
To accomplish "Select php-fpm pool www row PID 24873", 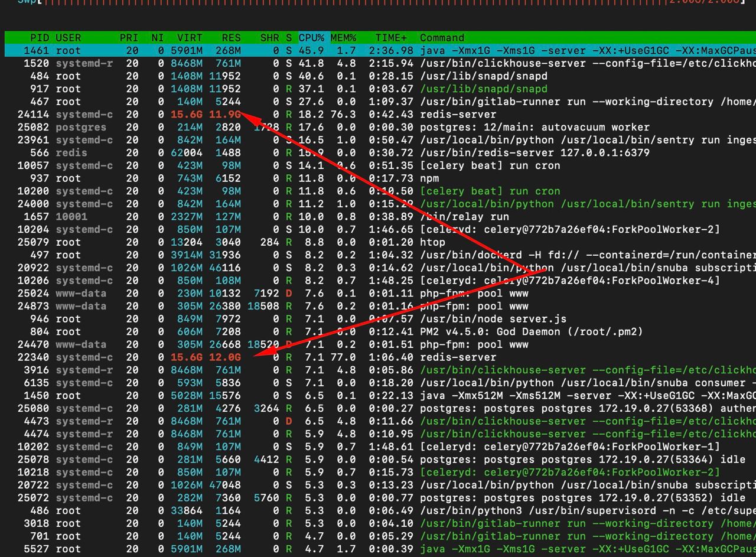I will click(x=380, y=307).
